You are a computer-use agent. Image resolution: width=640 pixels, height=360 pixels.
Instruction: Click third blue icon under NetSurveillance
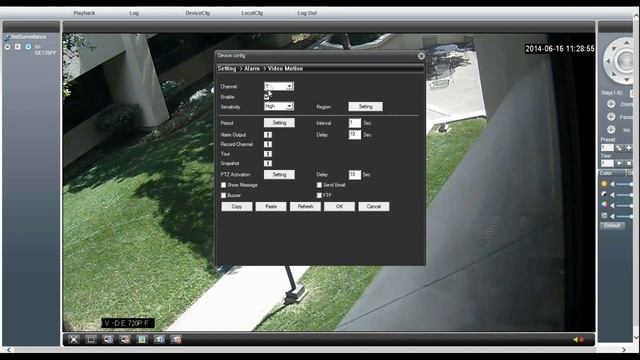pyautogui.click(x=28, y=47)
